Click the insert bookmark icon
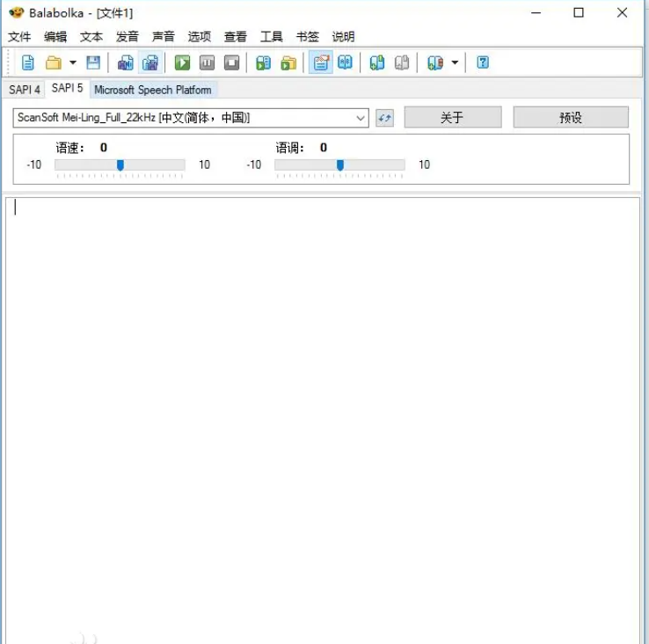This screenshot has height=644, width=649. 376,63
